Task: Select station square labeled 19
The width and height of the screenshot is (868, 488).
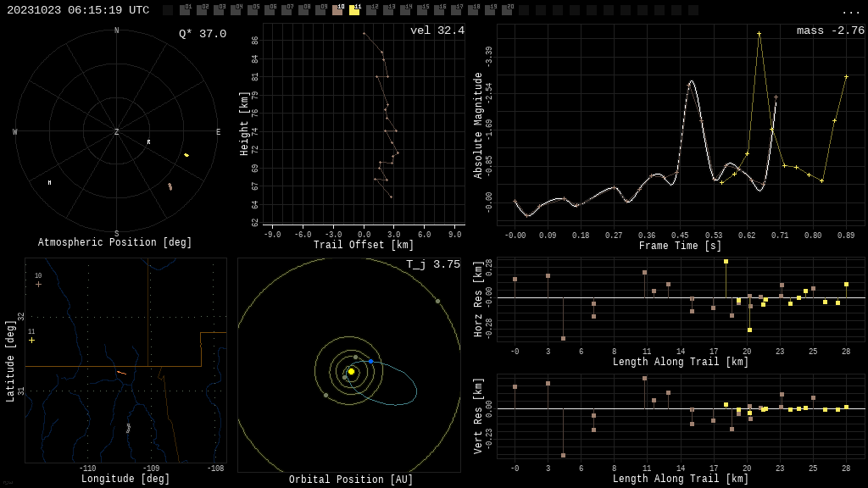Action: pyautogui.click(x=490, y=10)
